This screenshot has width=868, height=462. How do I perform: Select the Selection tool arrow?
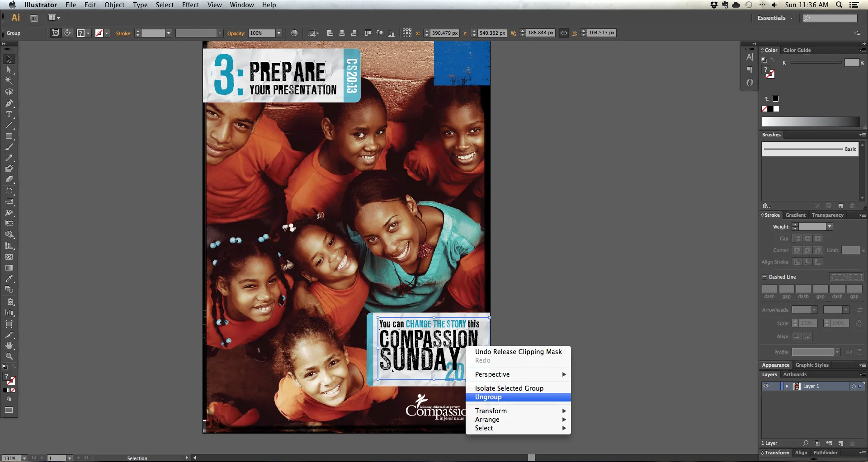pos(9,59)
